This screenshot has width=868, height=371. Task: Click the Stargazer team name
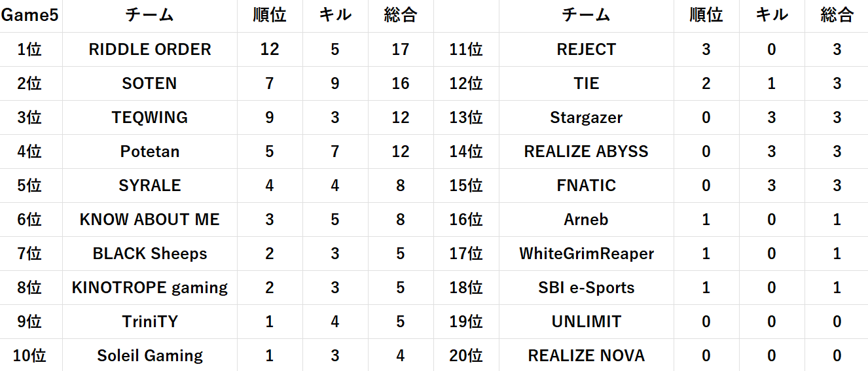coord(587,118)
